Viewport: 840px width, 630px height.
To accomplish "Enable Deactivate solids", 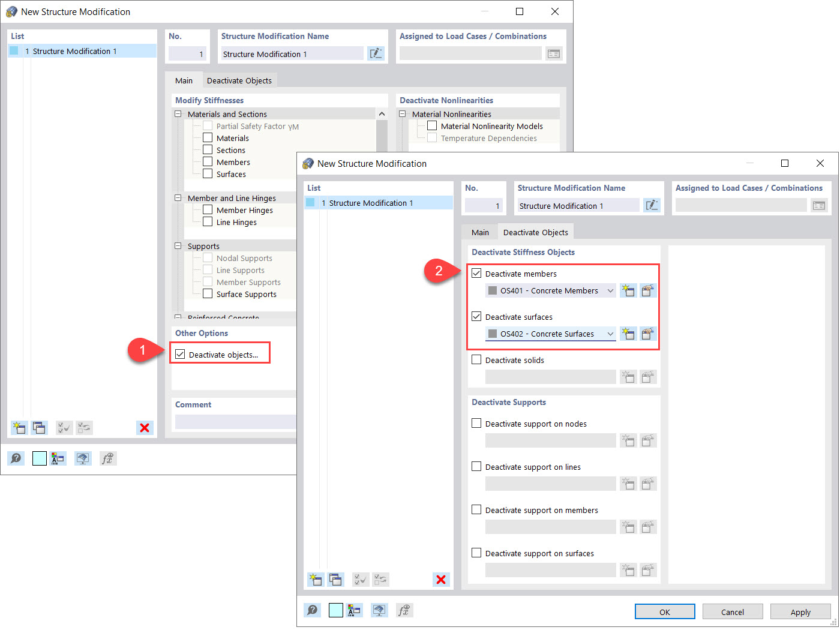I will (x=476, y=359).
